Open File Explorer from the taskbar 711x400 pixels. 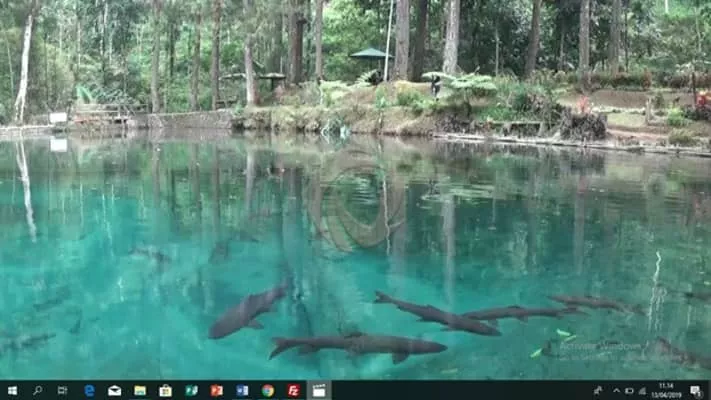pyautogui.click(x=140, y=390)
